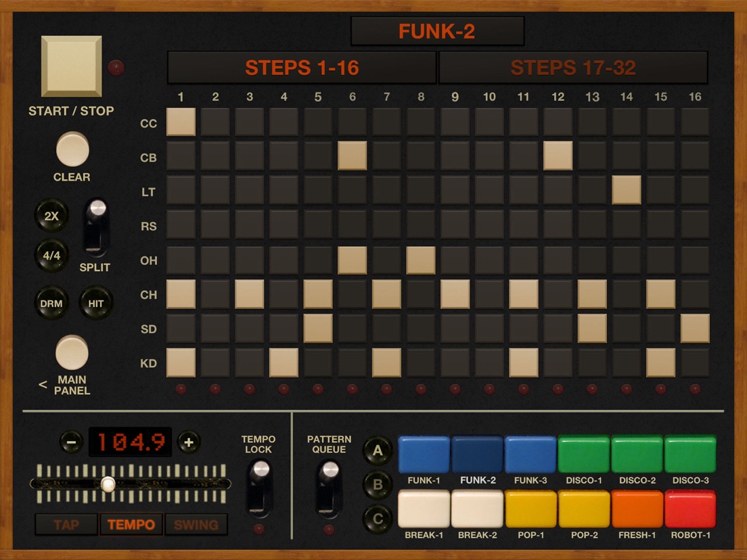The width and height of the screenshot is (747, 560).
Task: Select pattern bank B
Action: (377, 484)
